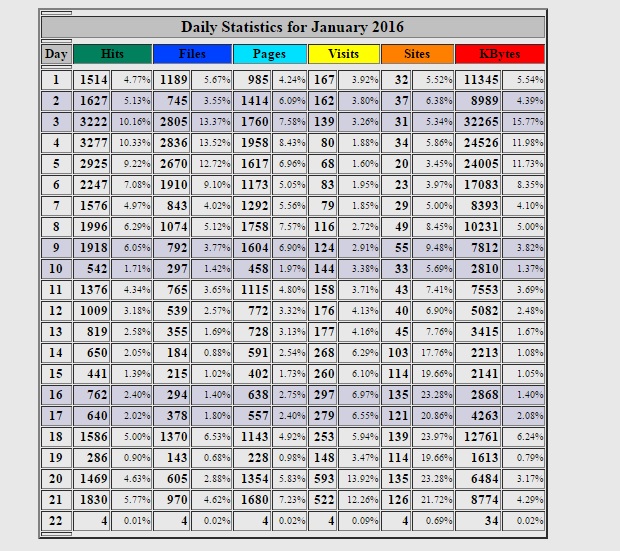Click Hits value 542 on day 10
This screenshot has height=551, width=620.
tap(91, 269)
